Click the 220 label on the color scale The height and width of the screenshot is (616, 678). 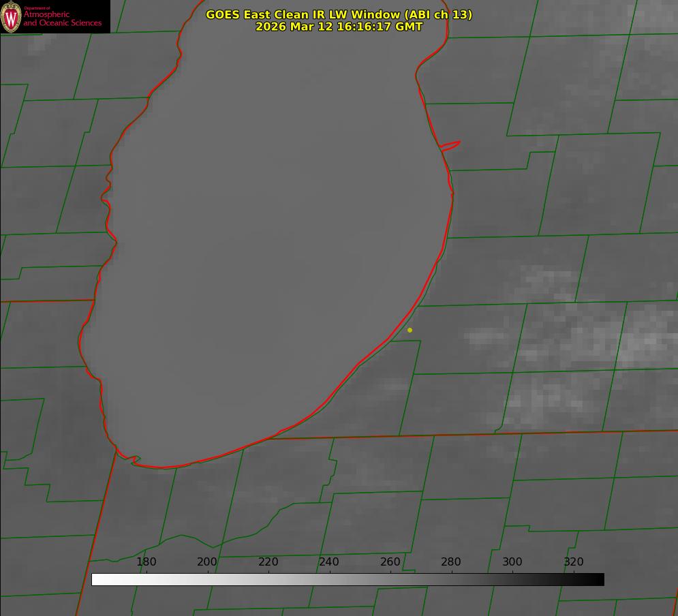[x=268, y=561]
